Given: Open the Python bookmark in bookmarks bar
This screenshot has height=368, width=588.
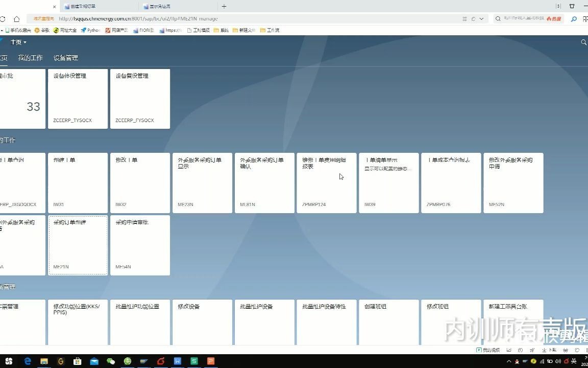Looking at the screenshot, I should pyautogui.click(x=90, y=30).
